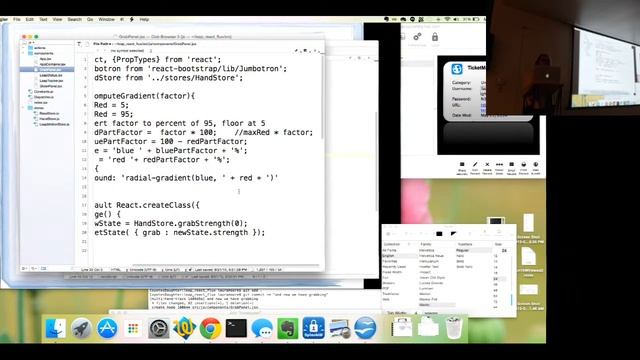Select Helvetica Neue in the Family list
This screenshot has height=360, width=640.
[x=431, y=256]
